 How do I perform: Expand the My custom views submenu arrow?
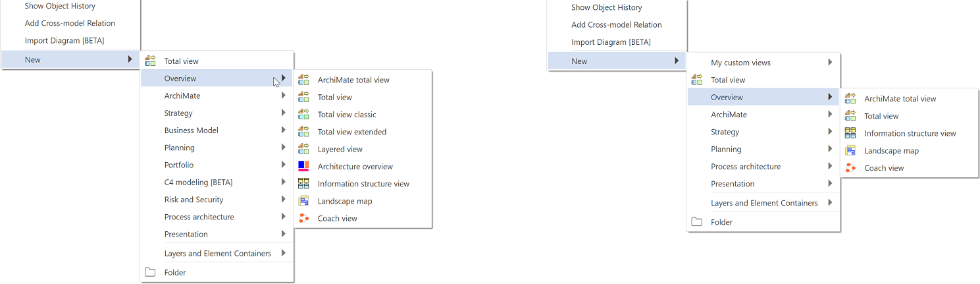(830, 63)
